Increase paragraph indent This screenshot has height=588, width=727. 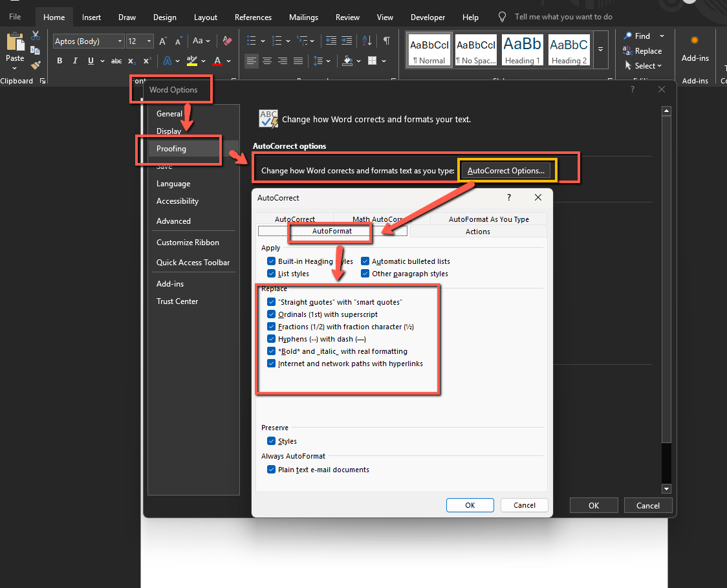(347, 41)
